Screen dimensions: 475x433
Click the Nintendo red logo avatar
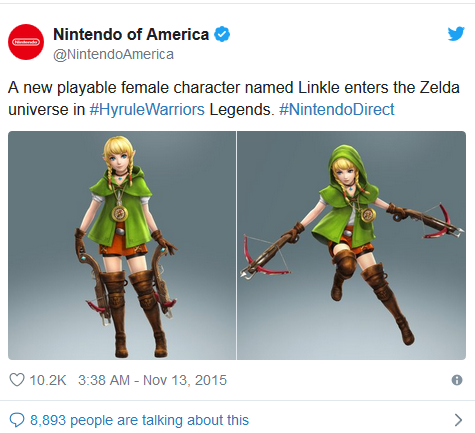click(x=26, y=42)
